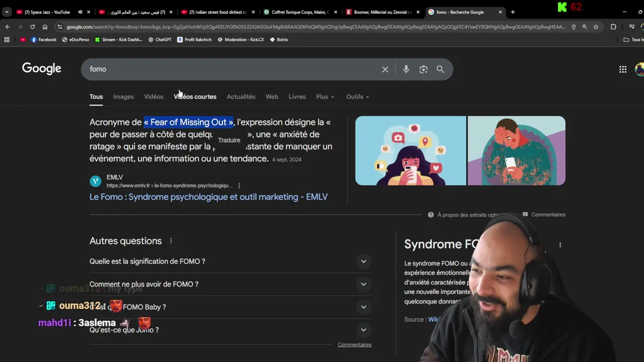Screen dimensions: 644x362
Task: Open the YouTube bookmark icon
Action: point(23,40)
